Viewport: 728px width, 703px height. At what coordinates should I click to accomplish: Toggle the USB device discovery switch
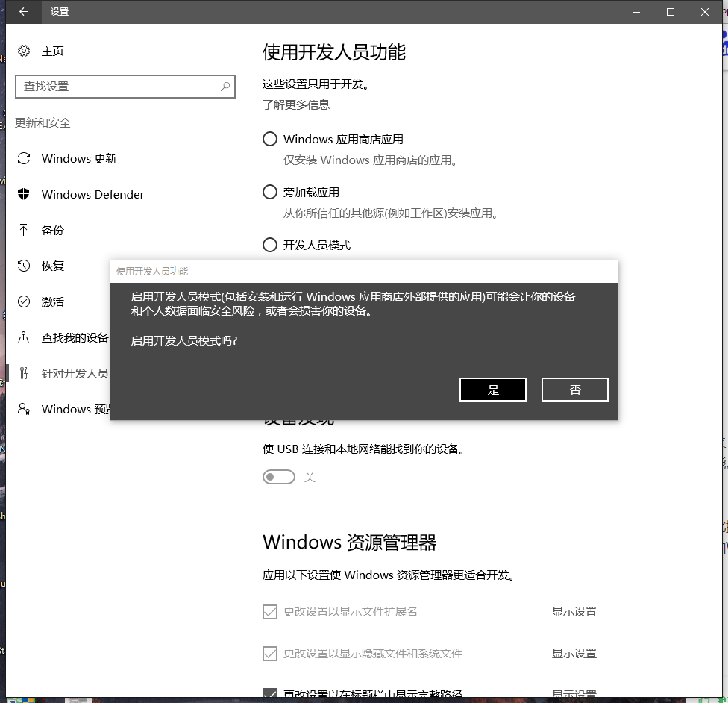[x=278, y=477]
